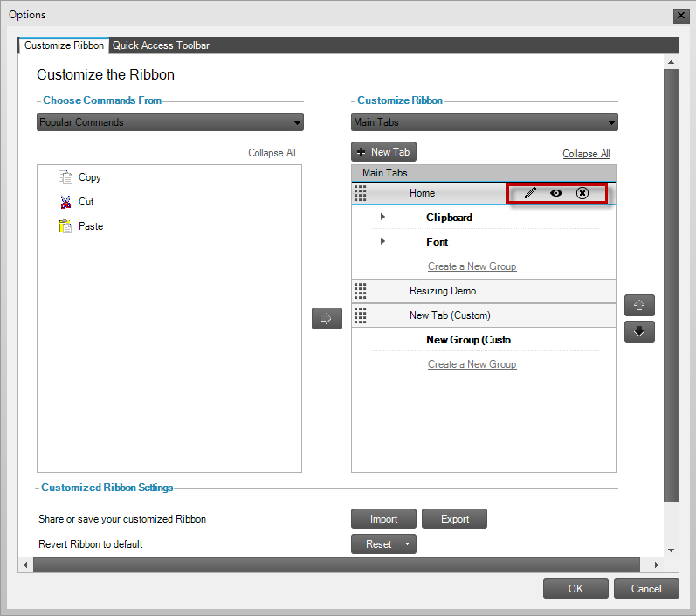Select the Copy command icon

[65, 177]
